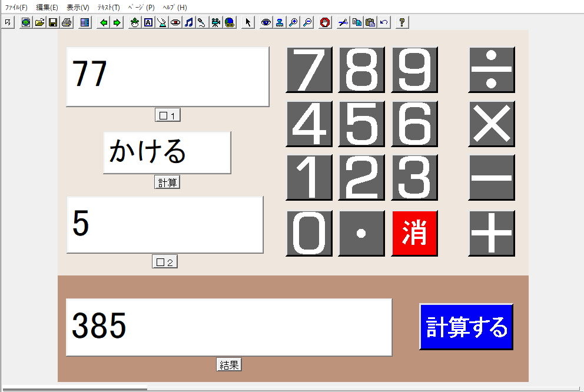Viewport: 584px width, 392px height.
Task: Click the open folder icon in toolbar
Action: pos(39,22)
